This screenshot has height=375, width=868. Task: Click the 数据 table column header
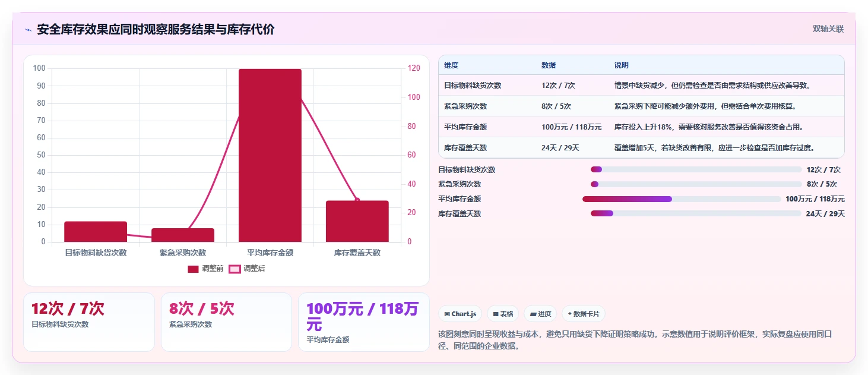coord(549,65)
